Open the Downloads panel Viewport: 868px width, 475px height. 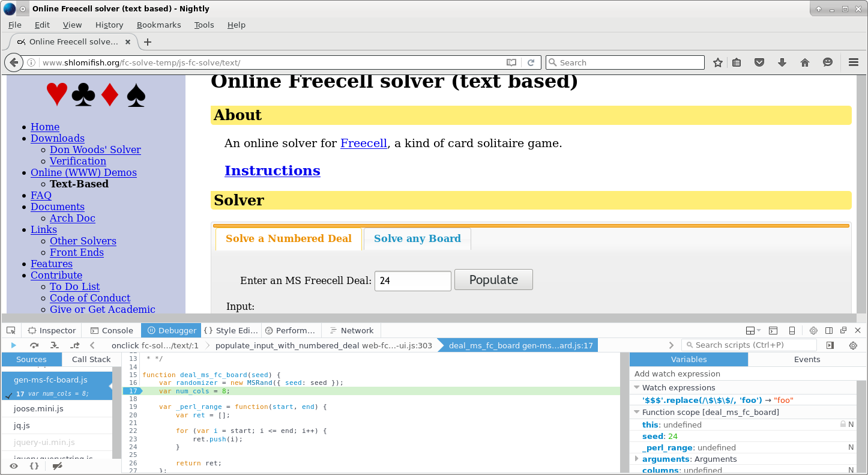782,62
